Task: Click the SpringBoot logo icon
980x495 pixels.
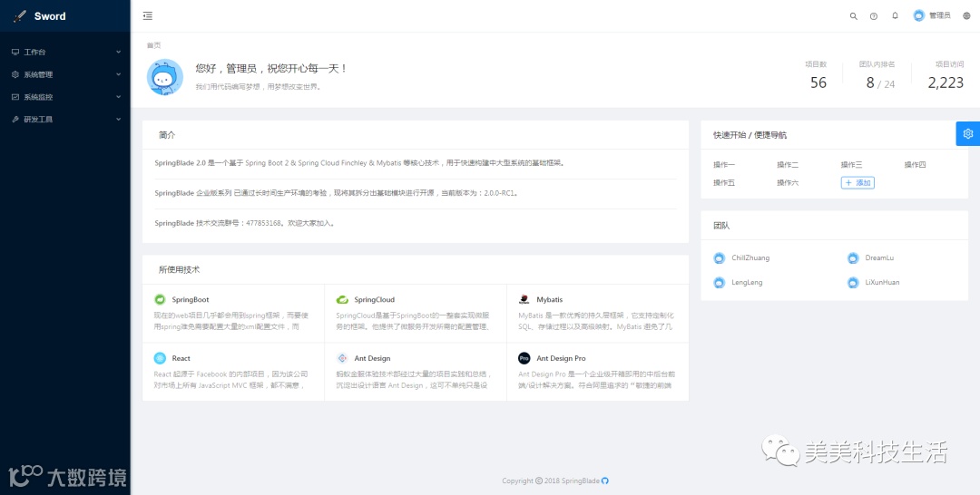Action: point(160,299)
